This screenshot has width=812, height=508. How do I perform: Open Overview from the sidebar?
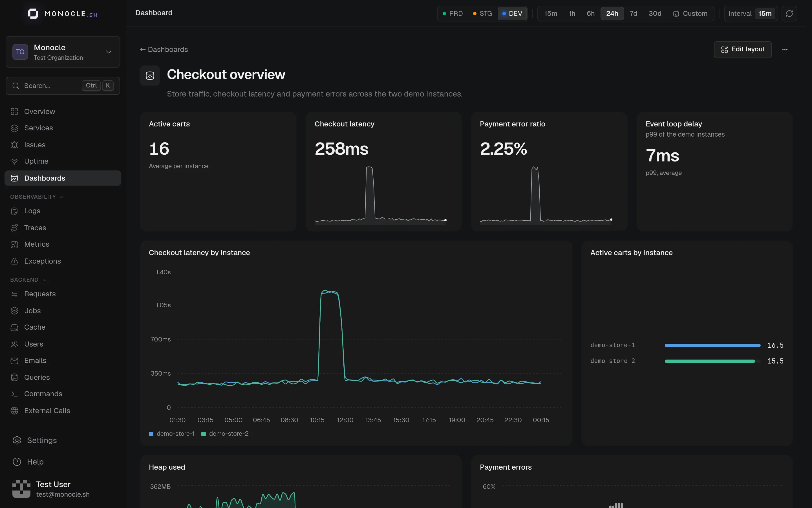[x=63, y=111]
